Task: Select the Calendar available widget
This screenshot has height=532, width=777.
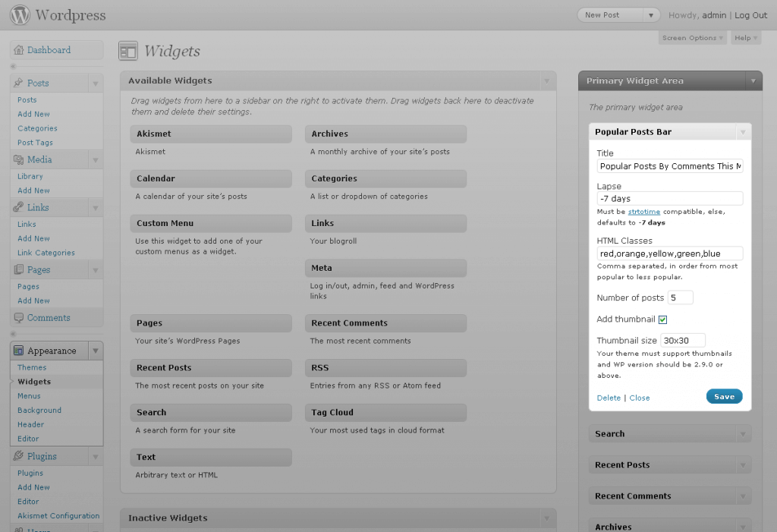Action: 211,178
